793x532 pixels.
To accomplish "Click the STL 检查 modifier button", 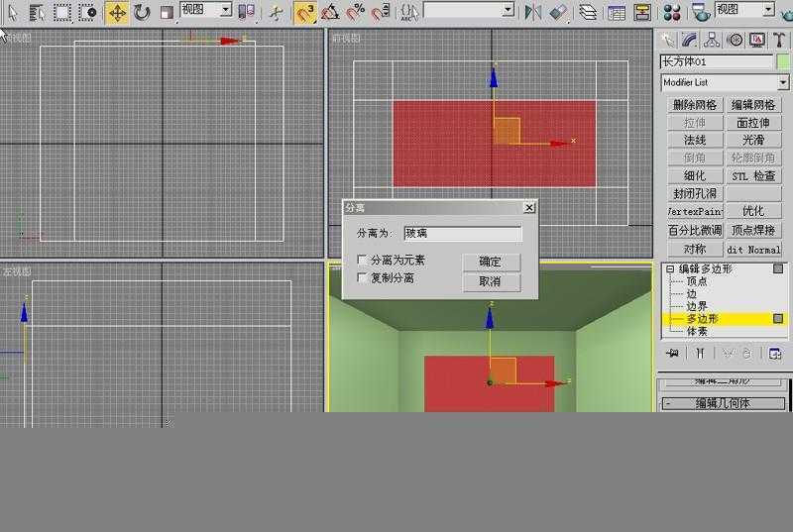I will point(753,175).
